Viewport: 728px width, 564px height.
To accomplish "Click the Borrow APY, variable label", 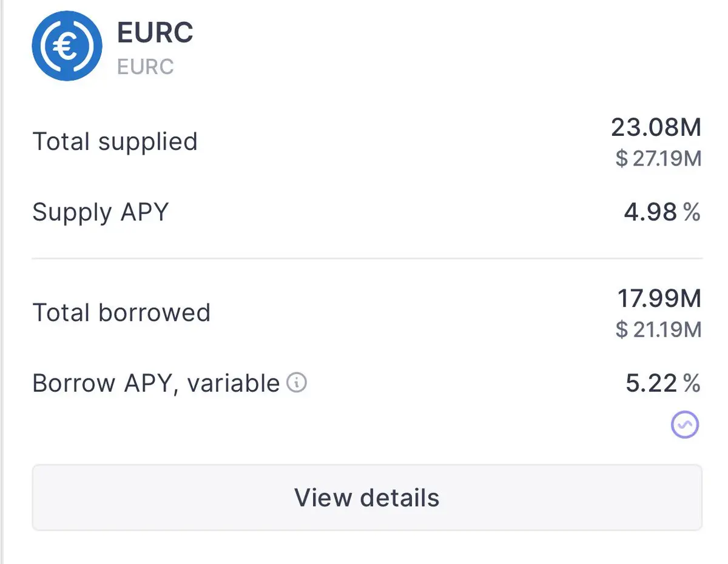I will pyautogui.click(x=156, y=384).
